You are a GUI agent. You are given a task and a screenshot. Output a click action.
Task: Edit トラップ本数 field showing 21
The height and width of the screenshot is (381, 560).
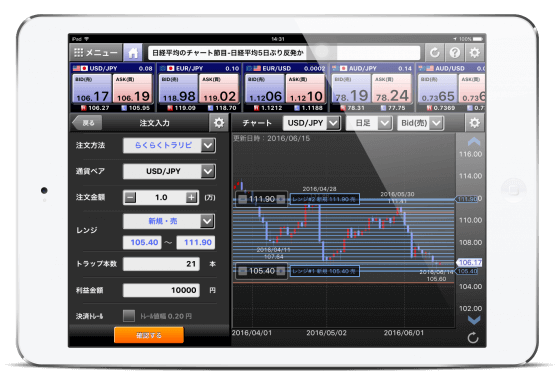coord(161,264)
